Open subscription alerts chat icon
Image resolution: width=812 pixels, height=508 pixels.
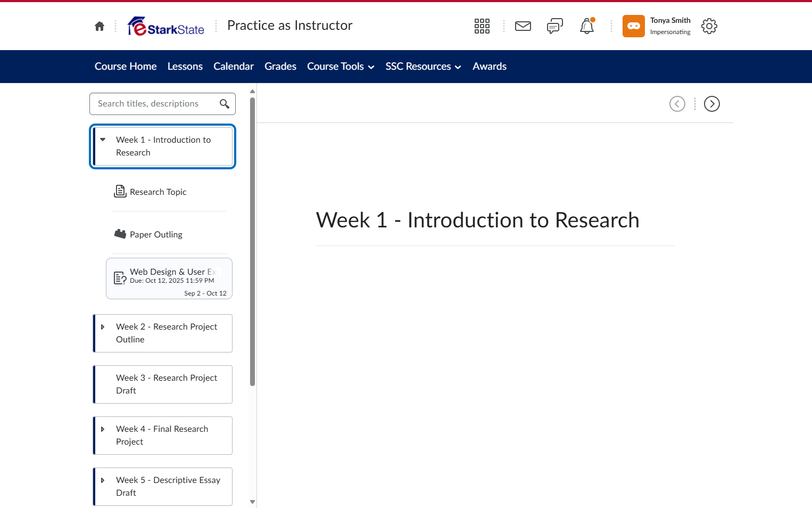click(555, 26)
